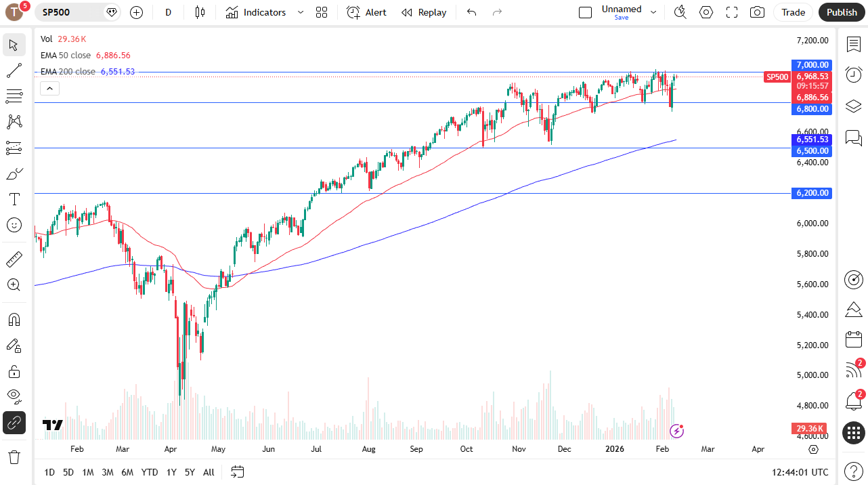Select the YTD date range
This screenshot has width=868, height=485.
click(150, 472)
